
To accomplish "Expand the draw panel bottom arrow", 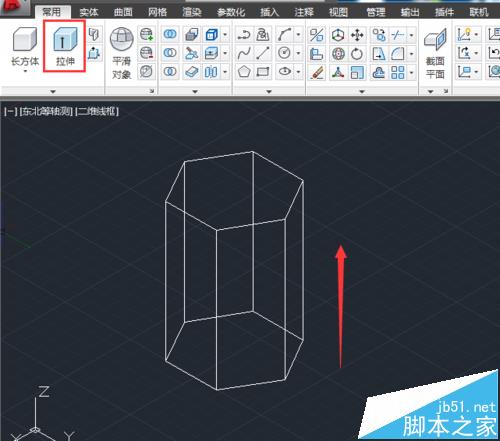I will click(269, 91).
